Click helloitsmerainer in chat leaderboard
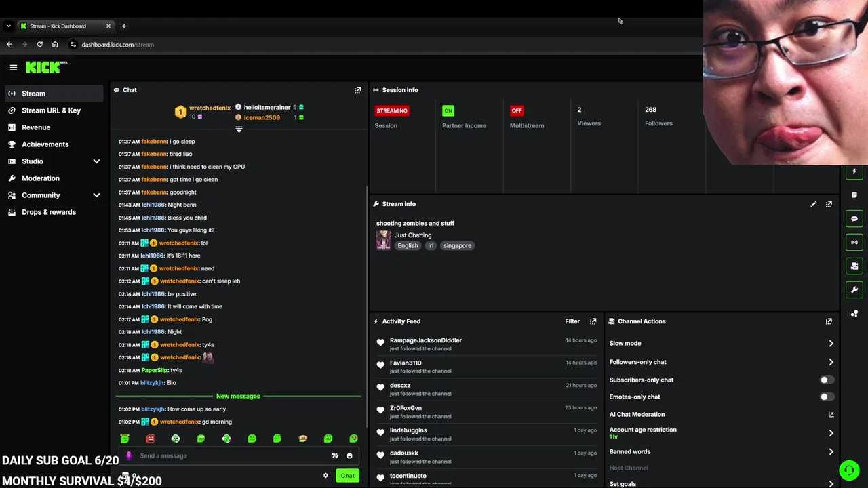Viewport: 868px width, 488px height. (267, 107)
